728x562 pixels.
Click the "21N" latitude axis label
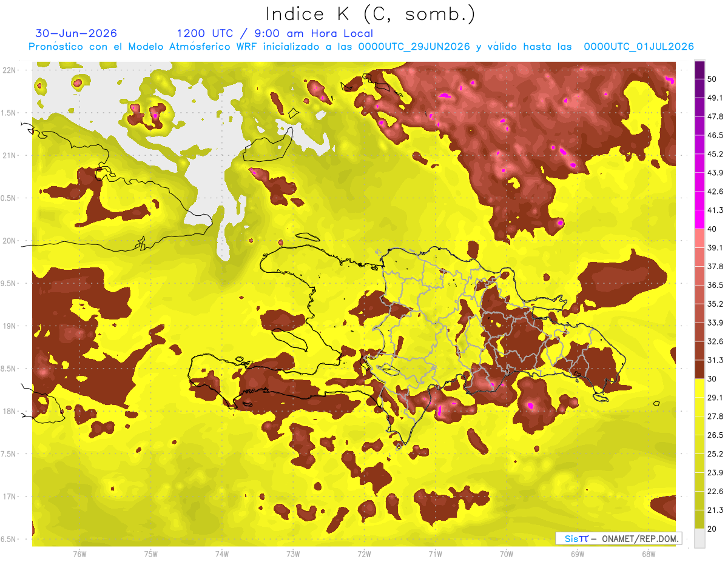tap(10, 155)
